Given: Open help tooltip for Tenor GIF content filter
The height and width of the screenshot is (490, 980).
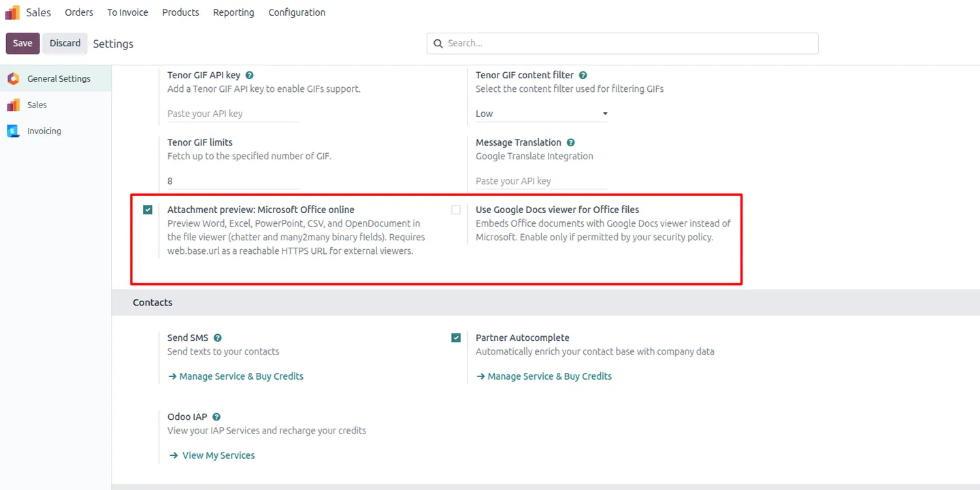Looking at the screenshot, I should pos(583,76).
